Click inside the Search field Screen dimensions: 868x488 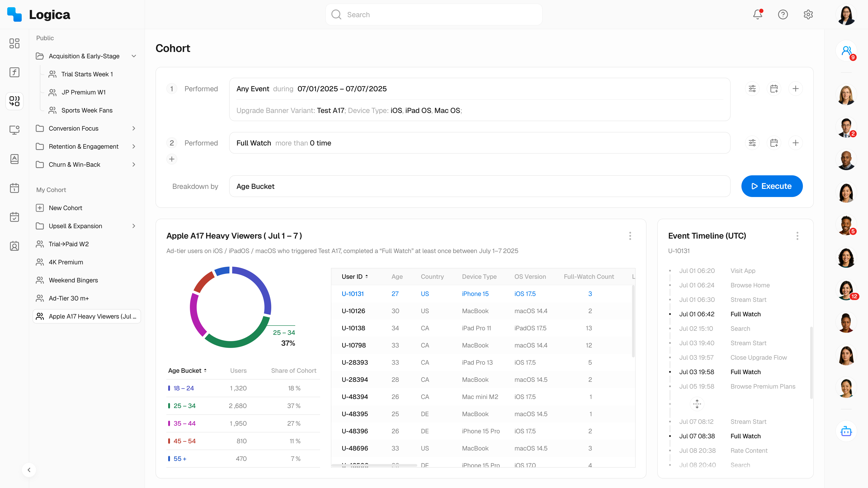pyautogui.click(x=433, y=14)
